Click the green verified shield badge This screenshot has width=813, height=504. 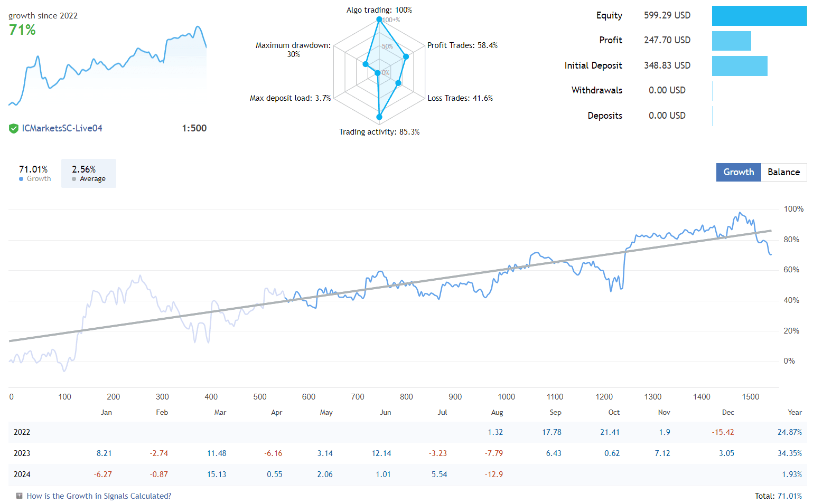point(13,128)
